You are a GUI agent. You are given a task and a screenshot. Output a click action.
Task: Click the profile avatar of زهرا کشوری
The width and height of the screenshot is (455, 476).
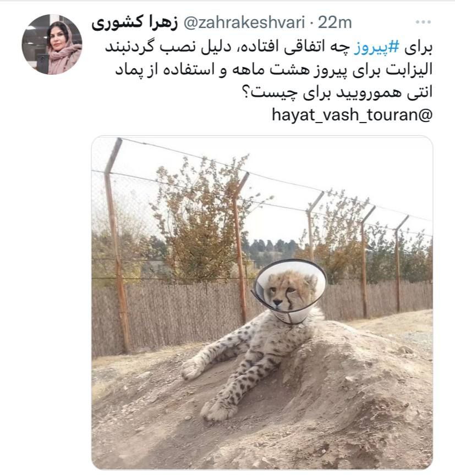pyautogui.click(x=52, y=45)
